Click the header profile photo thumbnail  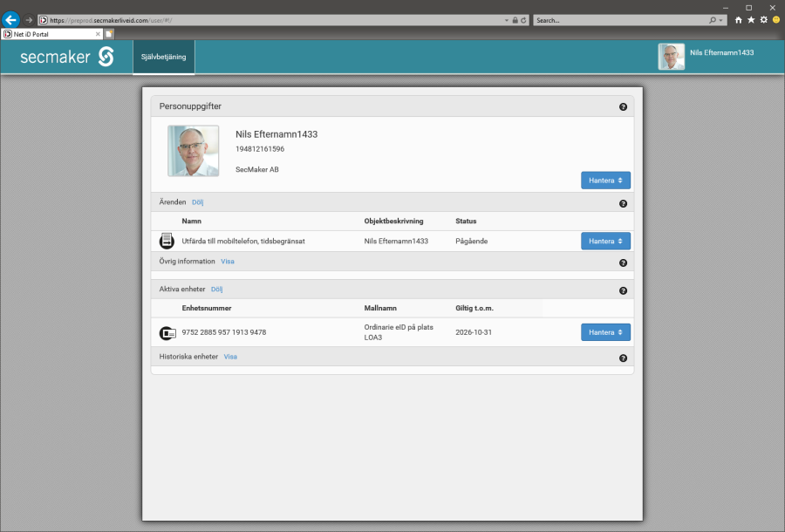[x=672, y=57]
